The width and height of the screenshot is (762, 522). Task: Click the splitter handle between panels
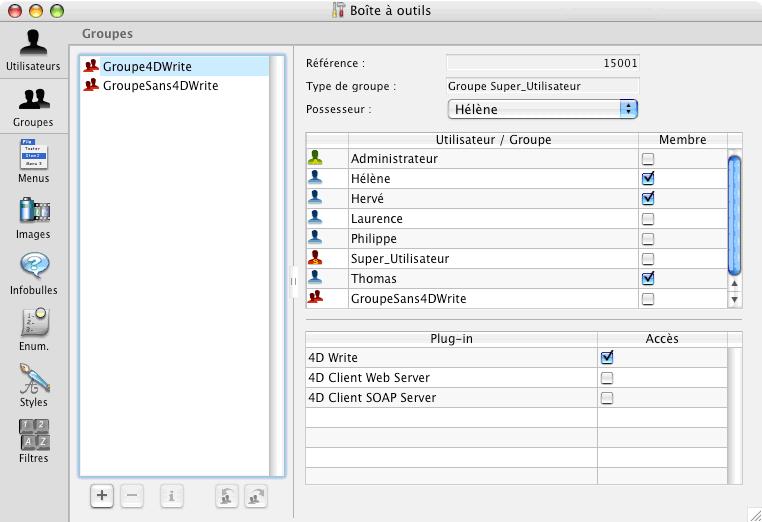click(293, 281)
